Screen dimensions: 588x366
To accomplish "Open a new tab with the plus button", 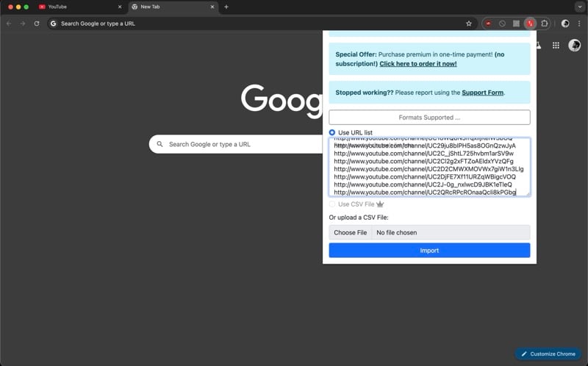I will pos(226,7).
